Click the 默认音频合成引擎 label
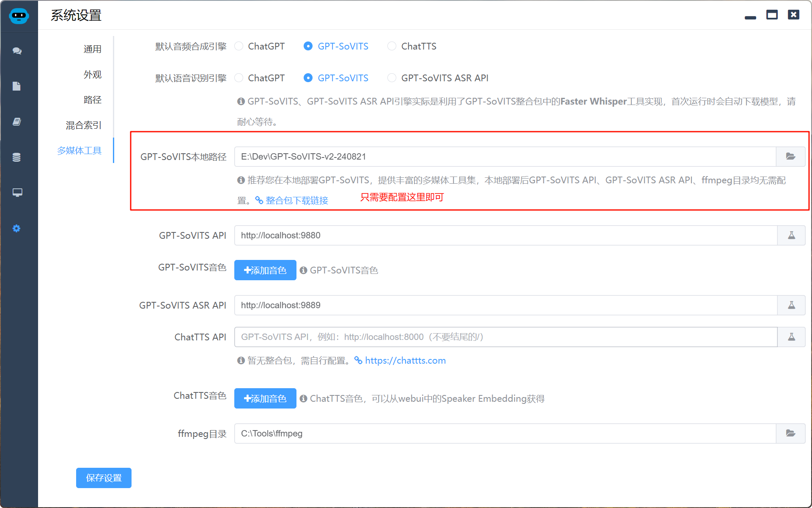 coord(191,47)
